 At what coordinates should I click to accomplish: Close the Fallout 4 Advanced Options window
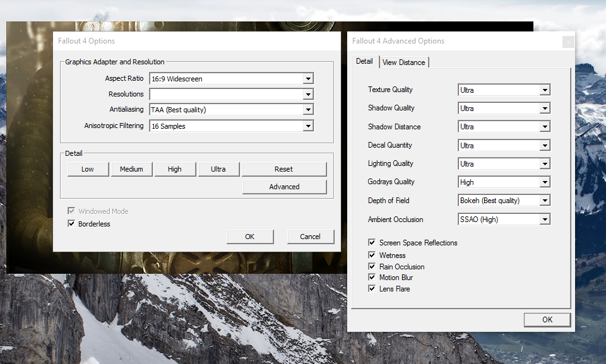[x=568, y=42]
